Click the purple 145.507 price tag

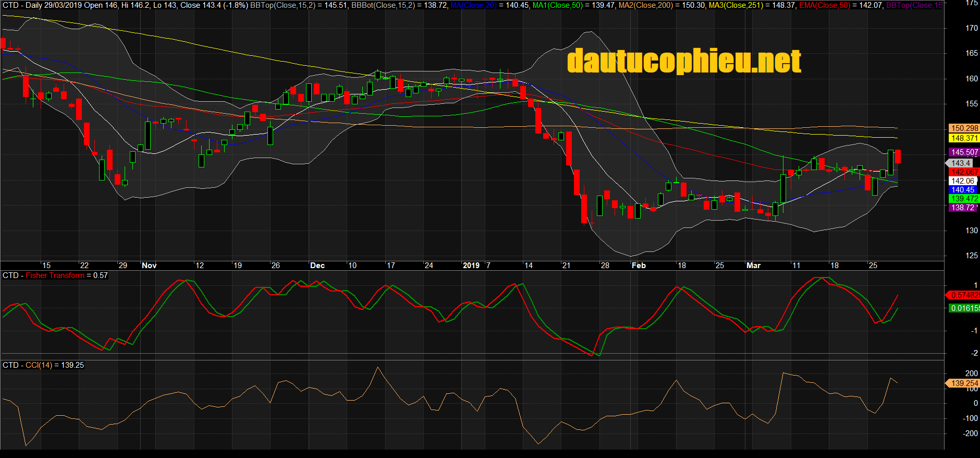tap(964, 152)
